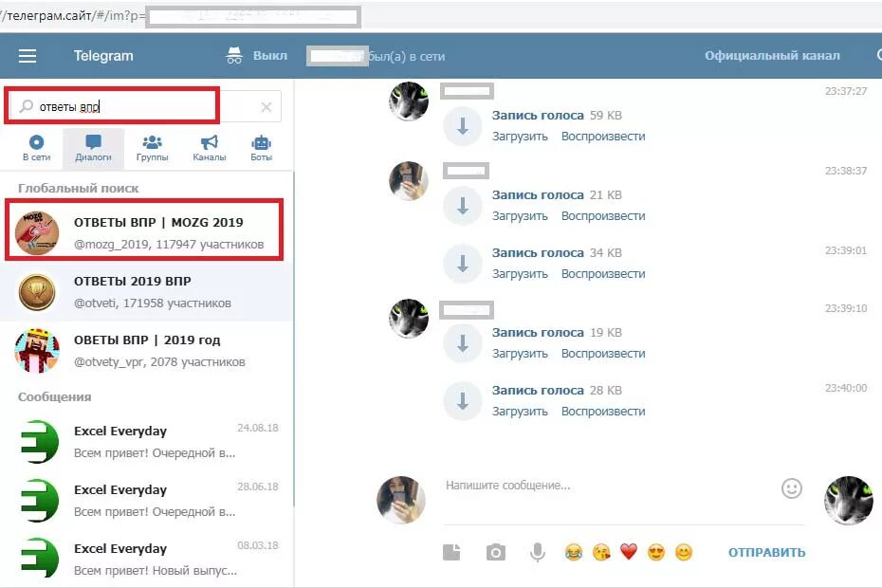Click 'Загрузить' for the 34 KB voice message
This screenshot has width=882, height=588.
coord(520,274)
